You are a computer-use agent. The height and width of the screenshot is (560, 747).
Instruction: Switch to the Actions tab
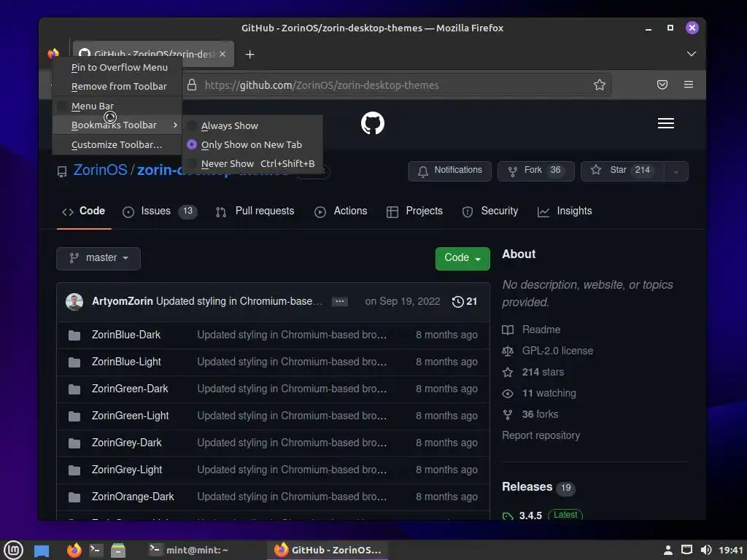pos(341,211)
